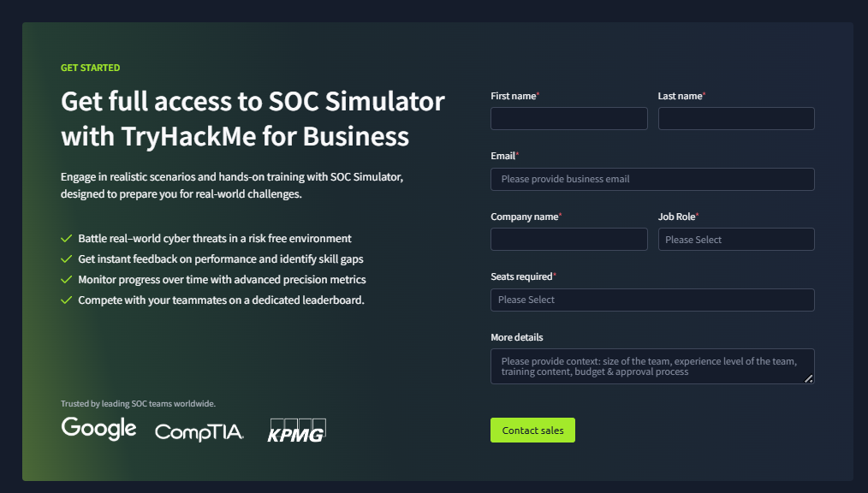868x493 pixels.
Task: Open the Job Role dropdown
Action: [x=736, y=239]
